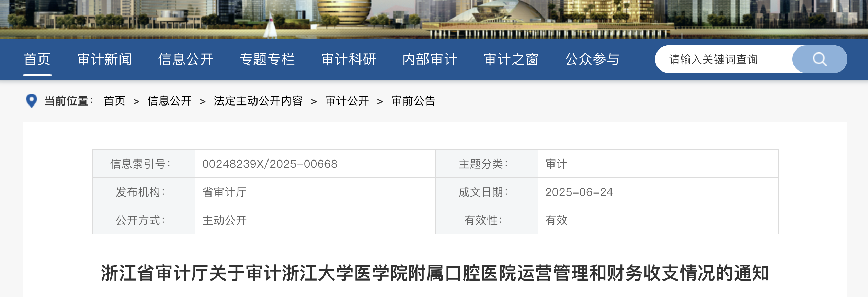
Task: Open the 审计新闻 navigation menu
Action: (x=105, y=59)
